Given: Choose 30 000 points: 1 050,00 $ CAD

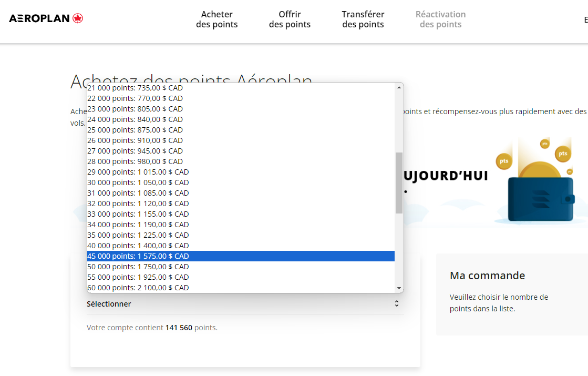Looking at the screenshot, I should (x=241, y=182).
